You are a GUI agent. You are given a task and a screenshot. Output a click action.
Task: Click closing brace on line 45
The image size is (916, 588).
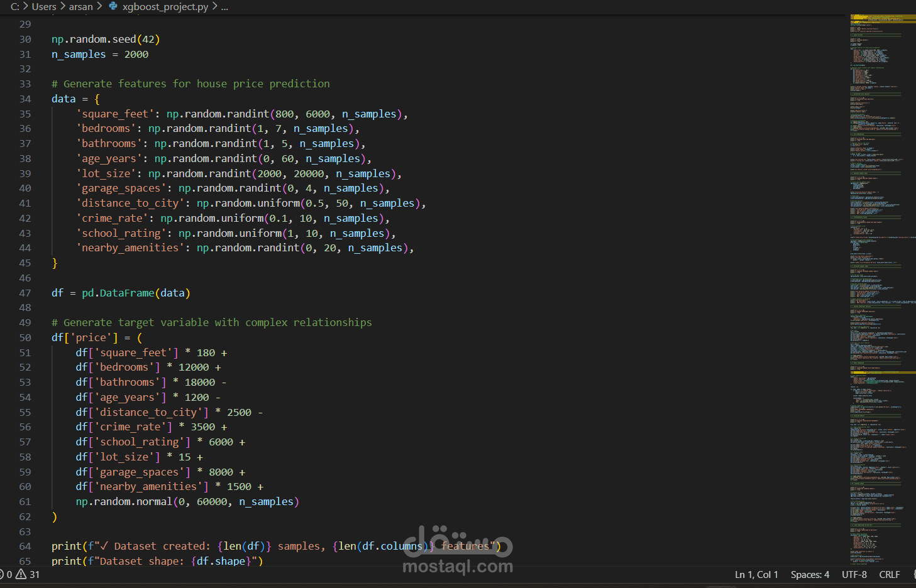click(55, 263)
